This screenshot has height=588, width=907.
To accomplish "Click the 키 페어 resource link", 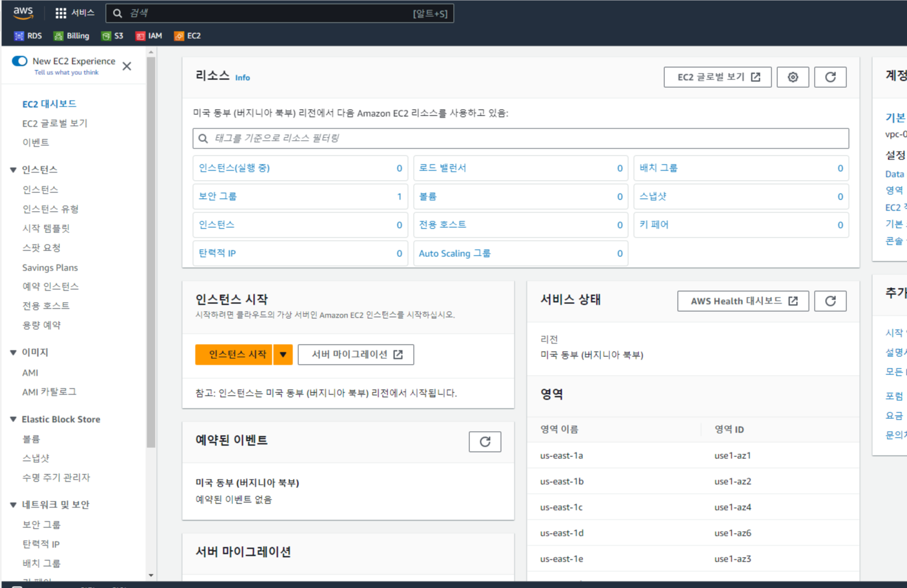I will (654, 225).
